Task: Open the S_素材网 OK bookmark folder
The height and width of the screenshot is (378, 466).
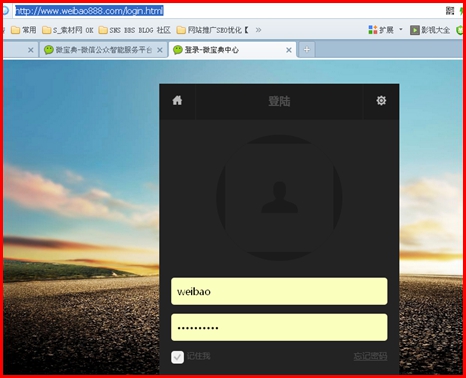Action: [68, 30]
